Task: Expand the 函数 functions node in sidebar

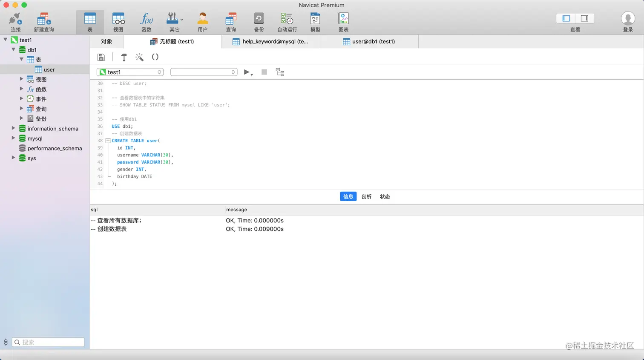Action: coord(21,89)
